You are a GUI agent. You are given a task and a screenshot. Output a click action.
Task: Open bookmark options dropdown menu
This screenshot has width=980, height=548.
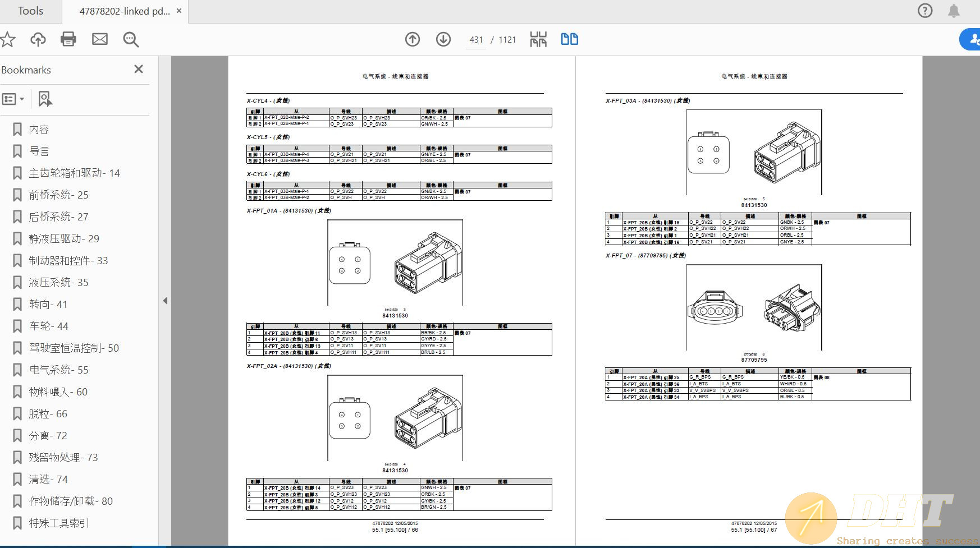tap(13, 99)
